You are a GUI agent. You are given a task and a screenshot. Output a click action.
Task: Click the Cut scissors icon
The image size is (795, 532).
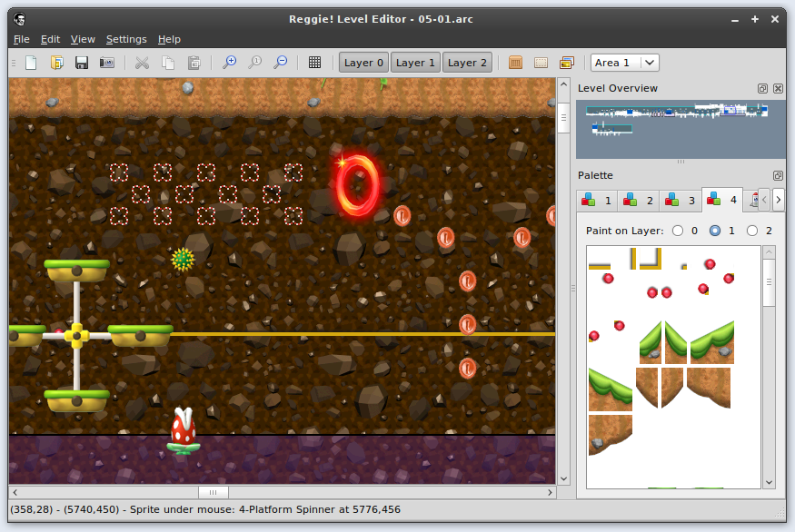coord(142,63)
